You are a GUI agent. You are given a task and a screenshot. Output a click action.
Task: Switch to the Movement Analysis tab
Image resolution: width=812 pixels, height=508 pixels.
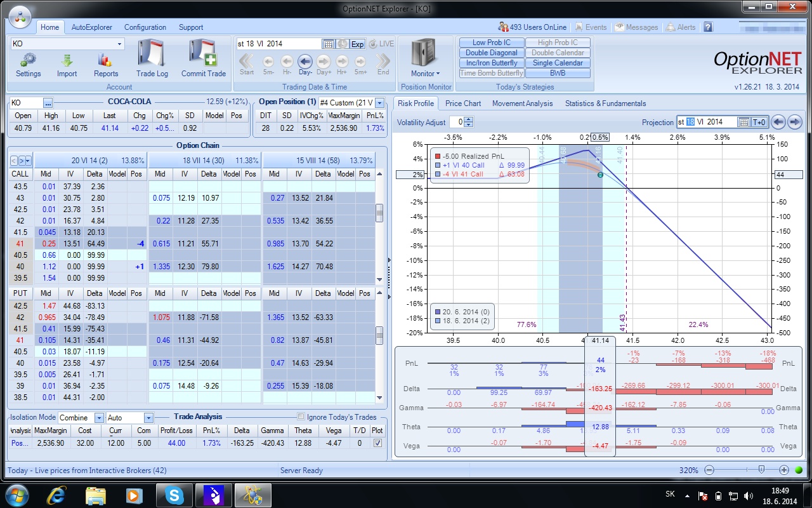tap(523, 104)
